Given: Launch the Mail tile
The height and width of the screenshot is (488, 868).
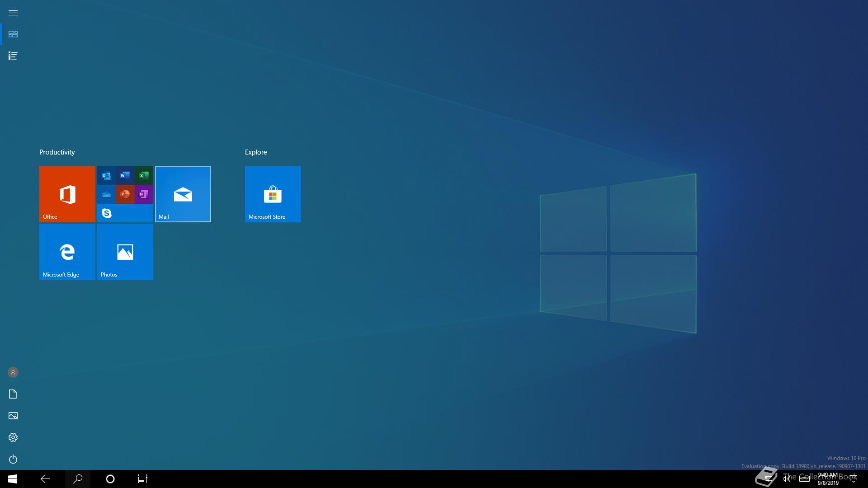Looking at the screenshot, I should click(x=183, y=194).
